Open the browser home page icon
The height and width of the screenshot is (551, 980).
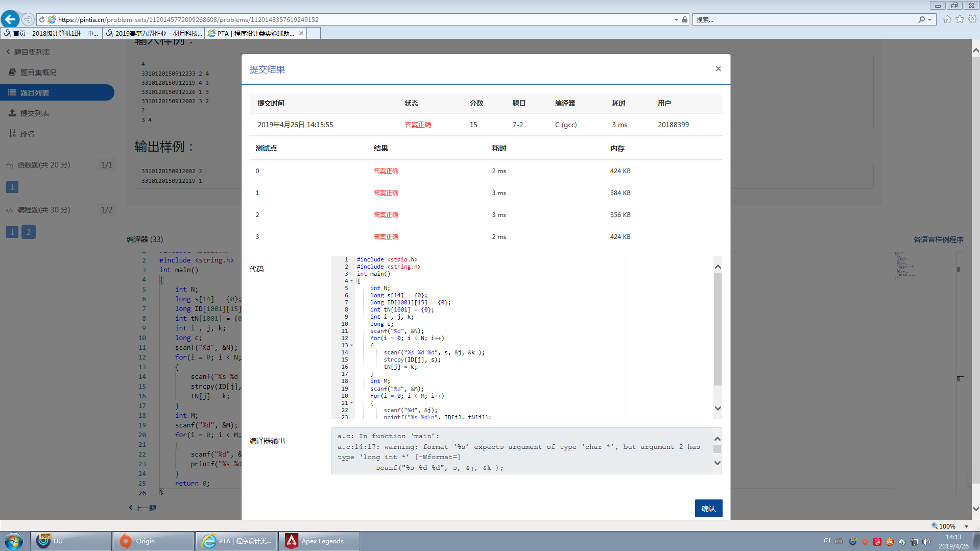coord(947,19)
